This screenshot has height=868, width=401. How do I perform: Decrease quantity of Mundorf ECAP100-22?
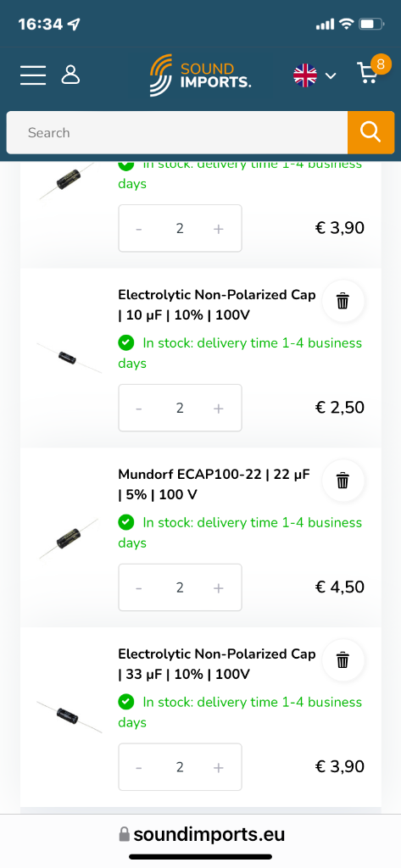pyautogui.click(x=139, y=587)
